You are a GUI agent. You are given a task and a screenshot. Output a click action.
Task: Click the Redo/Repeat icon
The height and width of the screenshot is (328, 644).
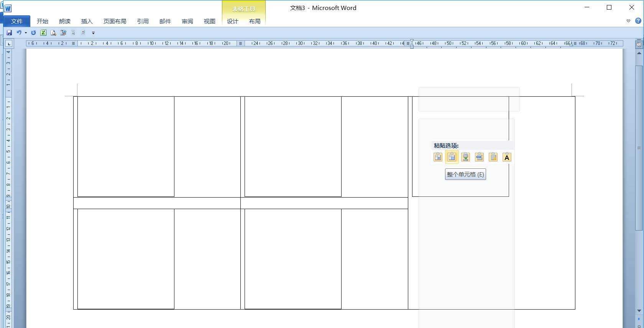click(33, 33)
